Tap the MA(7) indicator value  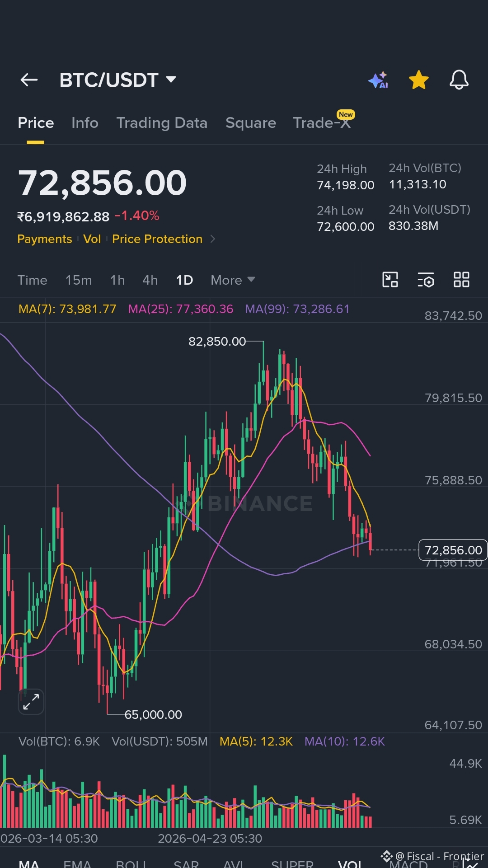point(67,309)
